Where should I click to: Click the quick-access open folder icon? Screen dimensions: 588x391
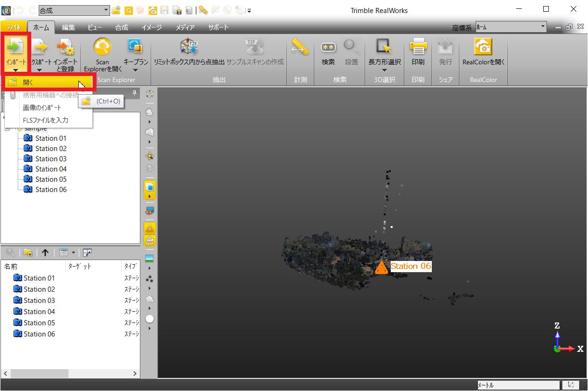(116, 10)
